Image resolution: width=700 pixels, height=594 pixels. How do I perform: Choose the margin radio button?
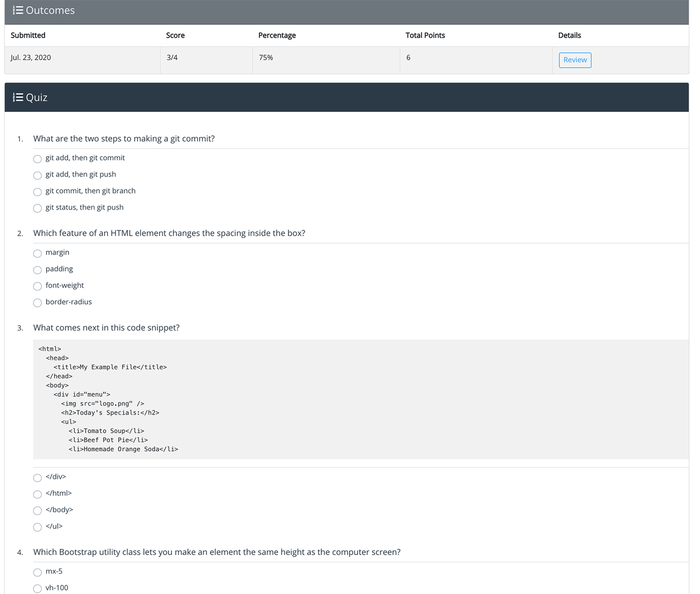(37, 254)
